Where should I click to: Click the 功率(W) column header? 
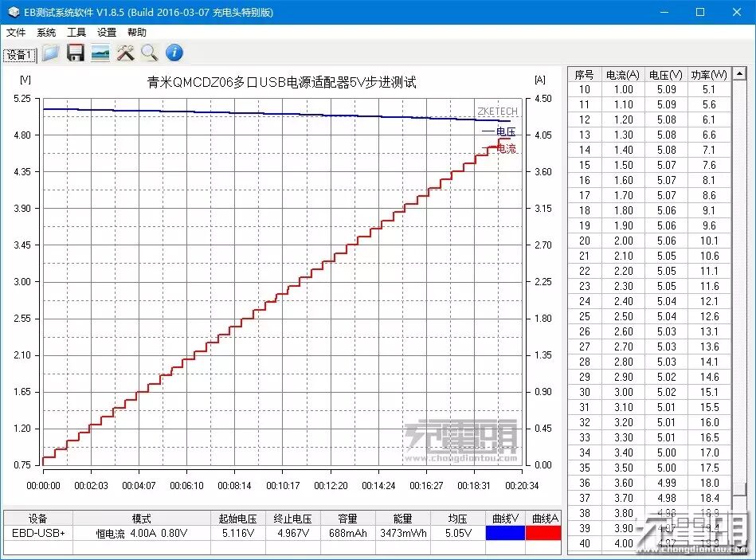coord(709,75)
